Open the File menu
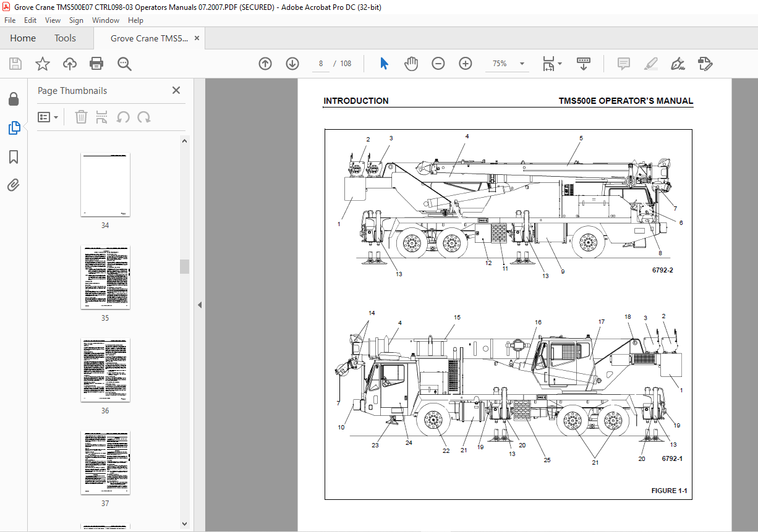Image resolution: width=758 pixels, height=532 pixels. pyautogui.click(x=10, y=20)
